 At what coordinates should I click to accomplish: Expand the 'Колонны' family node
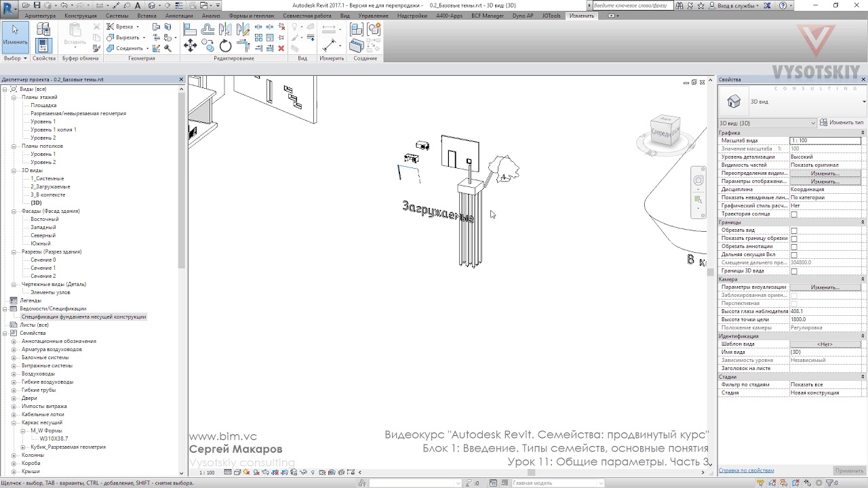(x=14, y=455)
